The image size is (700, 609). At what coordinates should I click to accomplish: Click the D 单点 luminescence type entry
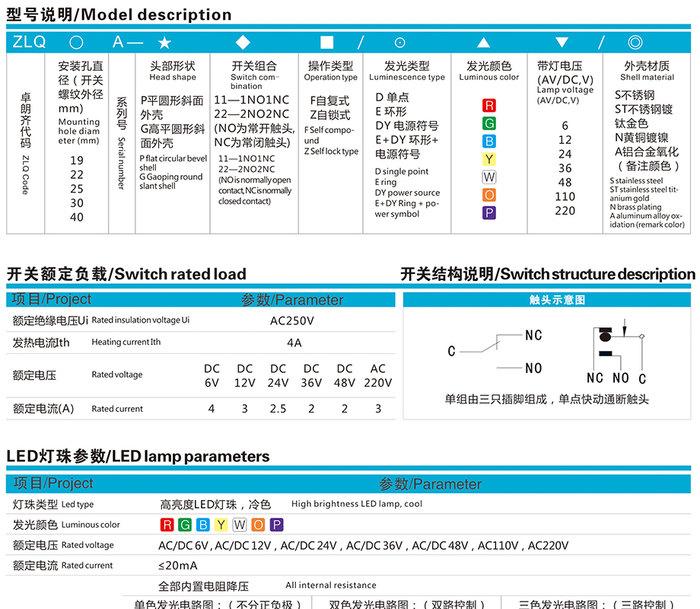tap(393, 97)
